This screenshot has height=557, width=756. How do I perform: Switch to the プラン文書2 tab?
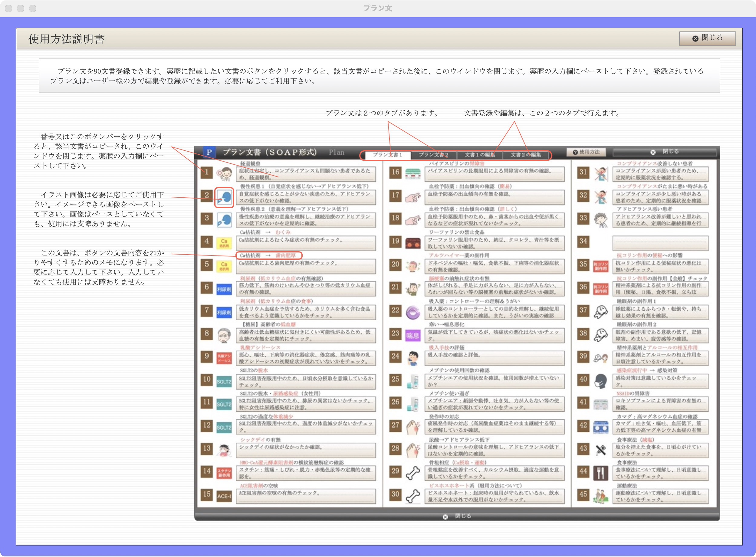coord(434,155)
